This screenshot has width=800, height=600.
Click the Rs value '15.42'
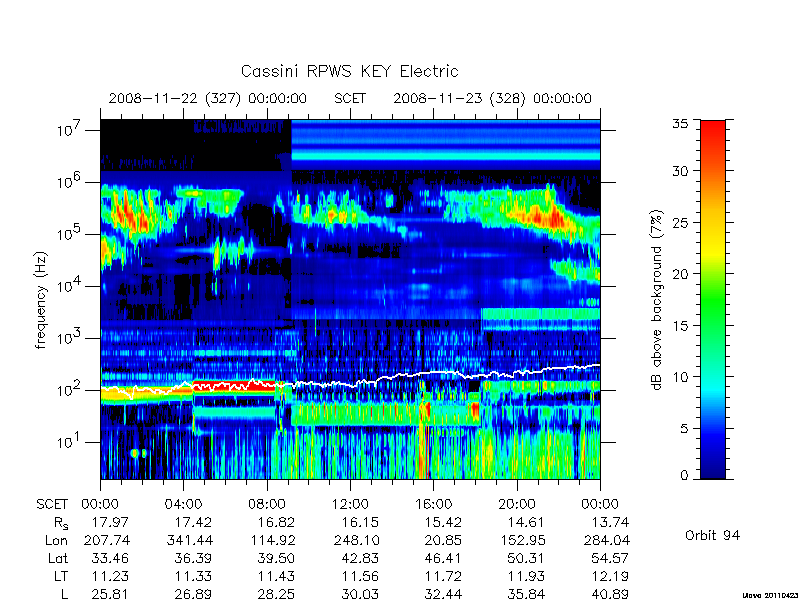[x=443, y=522]
